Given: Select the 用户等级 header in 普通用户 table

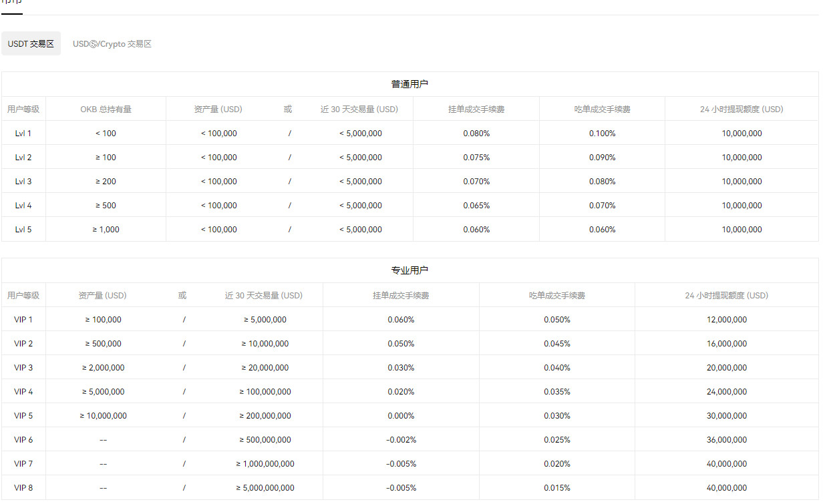Looking at the screenshot, I should pos(23,109).
